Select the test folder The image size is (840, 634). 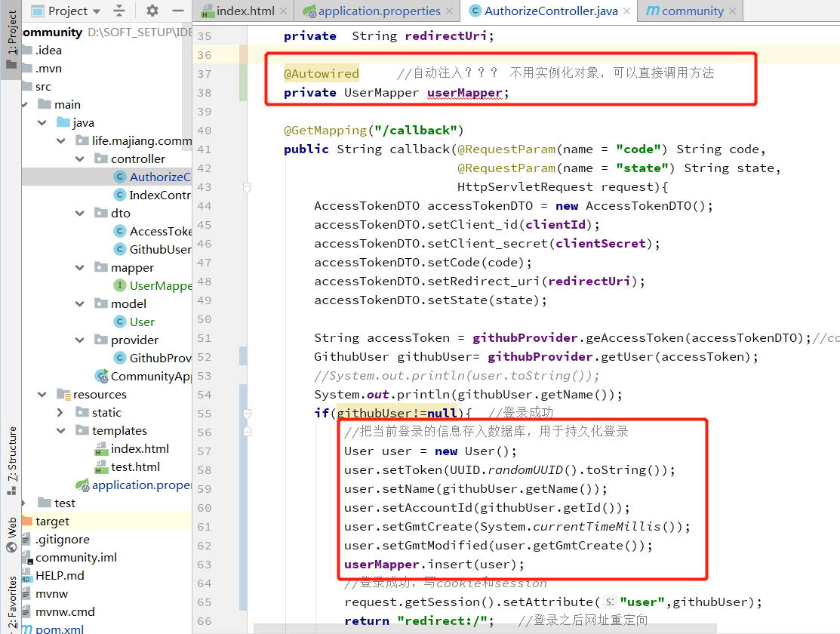tap(57, 503)
